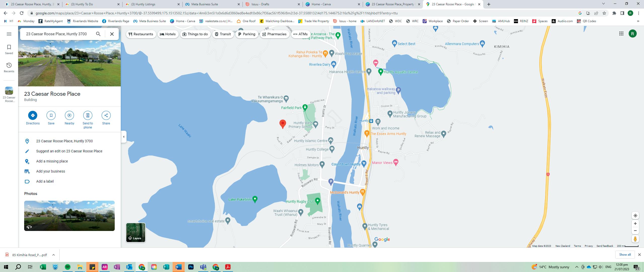Filter map by Hotels chip
The image size is (644, 272).
tap(168, 34)
